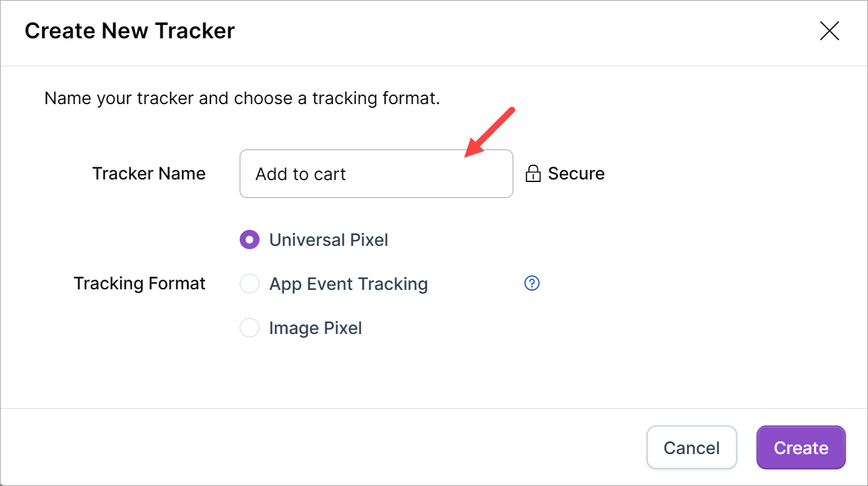
Task: Enable the Image Pixel radio button
Action: [x=249, y=328]
